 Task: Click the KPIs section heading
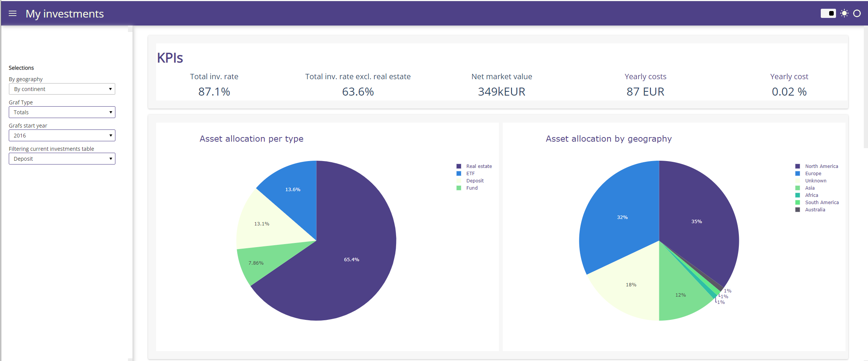coord(170,58)
